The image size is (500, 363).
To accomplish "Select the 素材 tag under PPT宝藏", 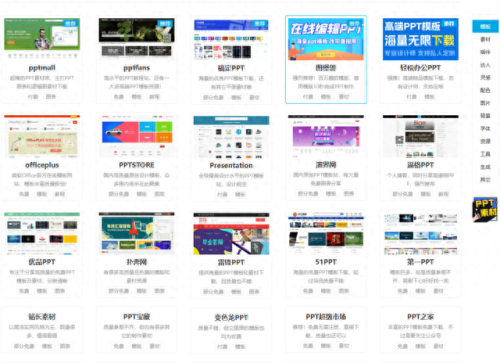I will pos(154,346).
